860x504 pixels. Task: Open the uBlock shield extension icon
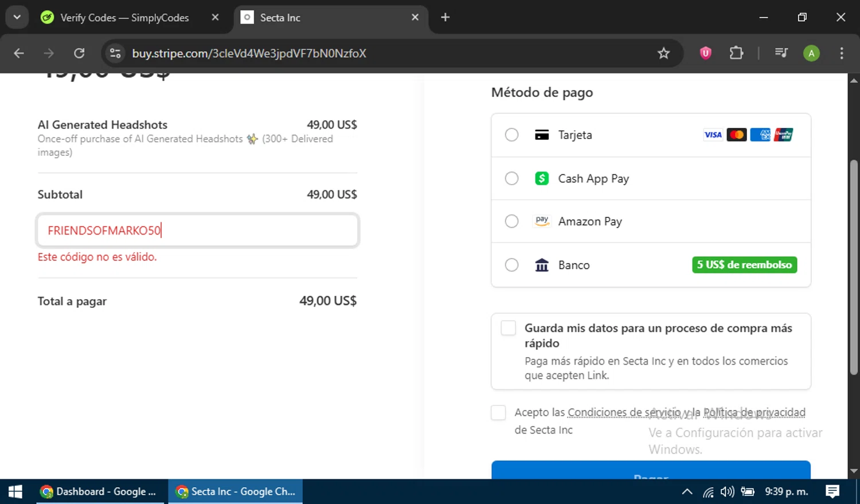pyautogui.click(x=705, y=53)
